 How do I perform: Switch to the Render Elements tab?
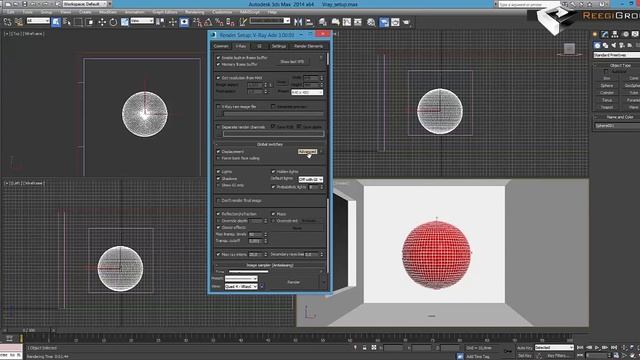click(x=309, y=46)
